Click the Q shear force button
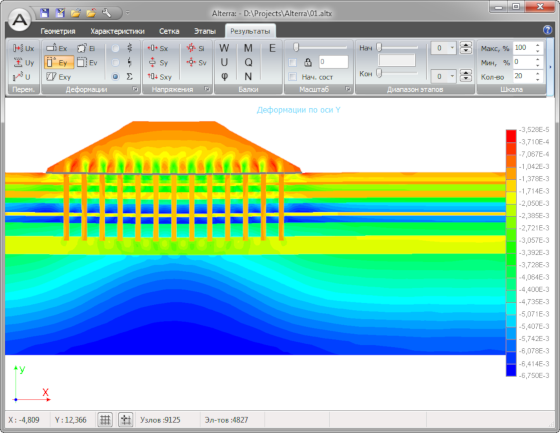This screenshot has width=560, height=433. (248, 63)
